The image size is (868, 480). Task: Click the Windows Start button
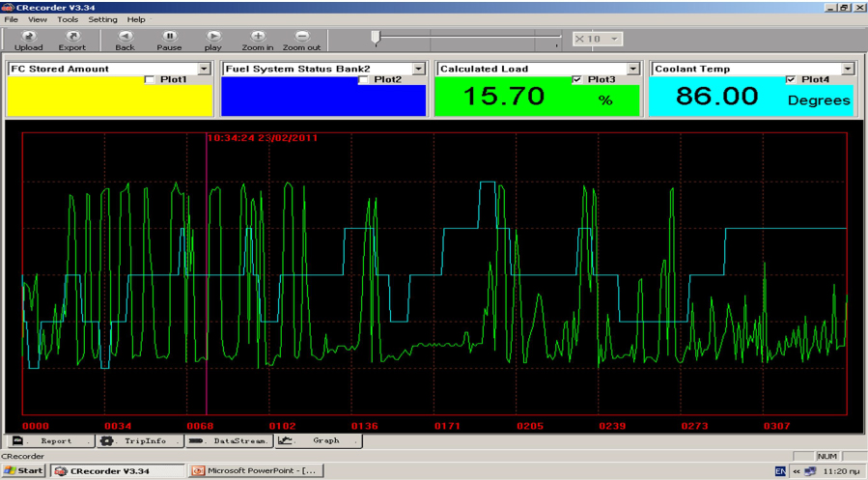pyautogui.click(x=23, y=470)
